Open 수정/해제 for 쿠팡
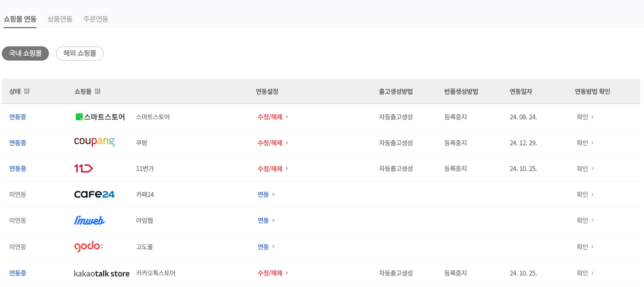The width and height of the screenshot is (644, 287). coord(273,143)
